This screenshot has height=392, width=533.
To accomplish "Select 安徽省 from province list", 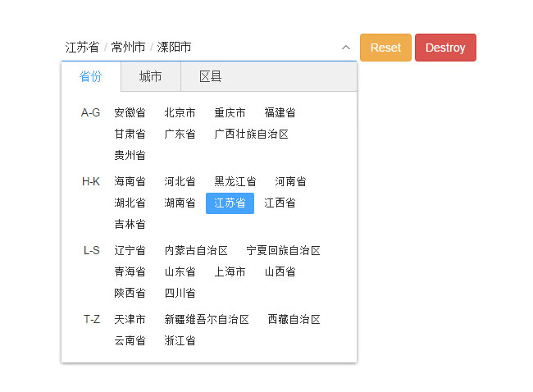I will click(130, 112).
